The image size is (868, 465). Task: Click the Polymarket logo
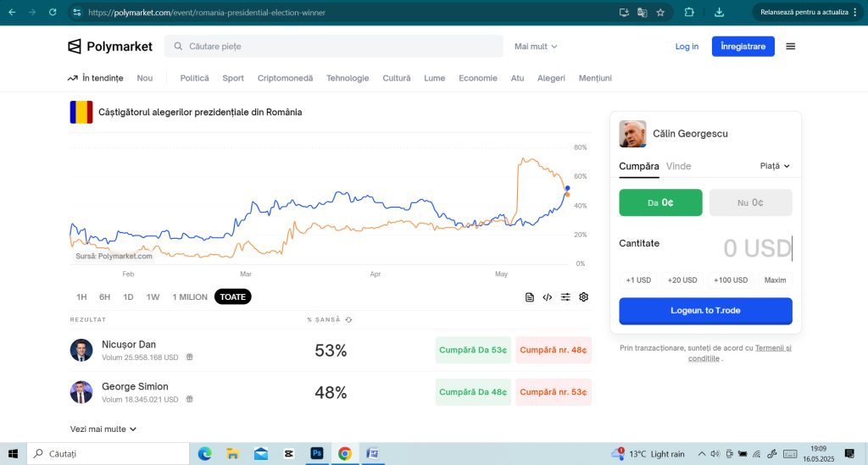[x=110, y=47]
